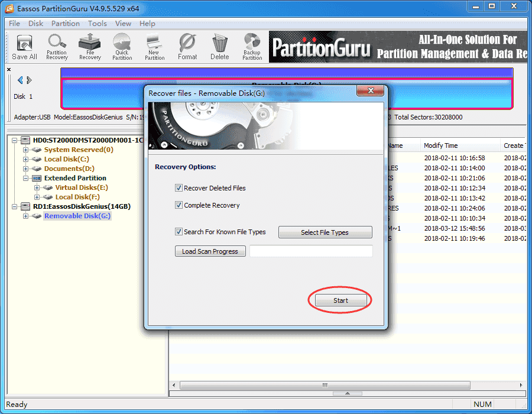
Task: Click the Create Time column header
Action: tap(514, 145)
